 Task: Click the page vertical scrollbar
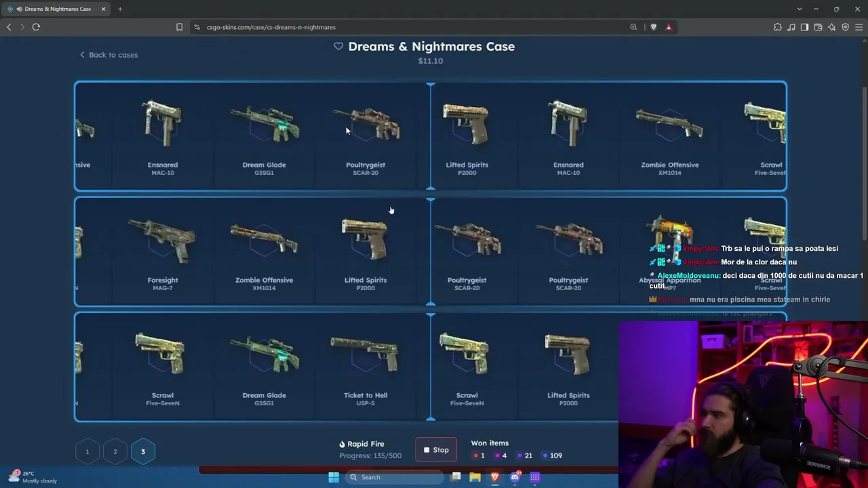865,163
